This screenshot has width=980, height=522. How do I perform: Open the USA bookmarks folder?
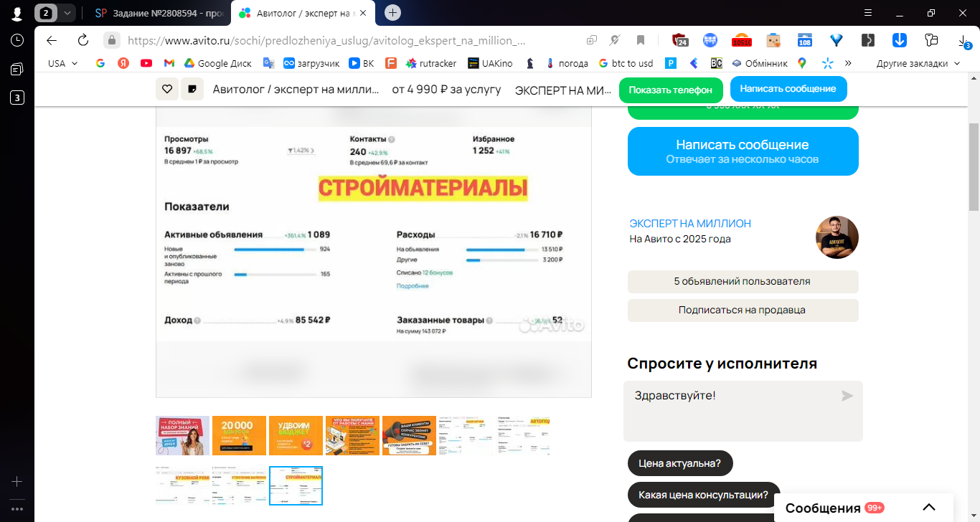62,63
